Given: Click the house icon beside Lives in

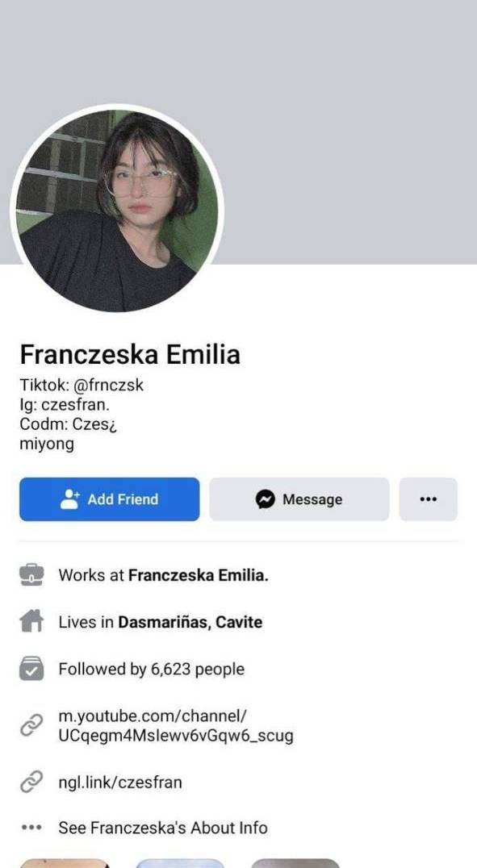Looking at the screenshot, I should point(31,622).
